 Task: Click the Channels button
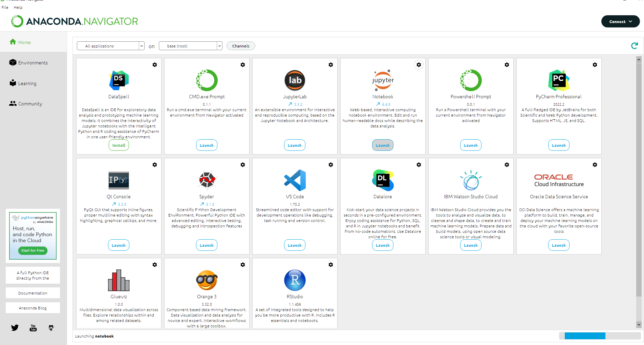click(241, 46)
